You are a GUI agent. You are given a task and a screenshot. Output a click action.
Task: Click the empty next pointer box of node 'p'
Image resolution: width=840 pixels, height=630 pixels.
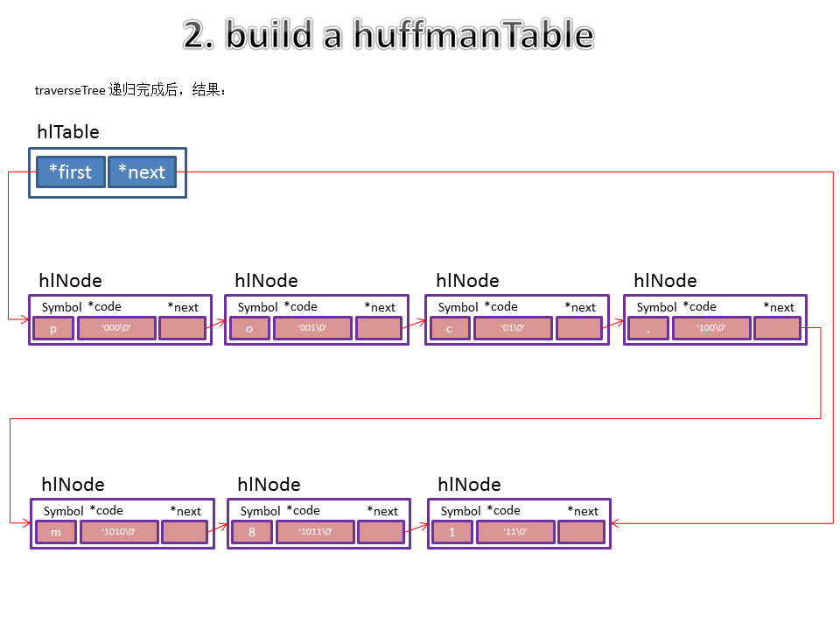pyautogui.click(x=181, y=328)
